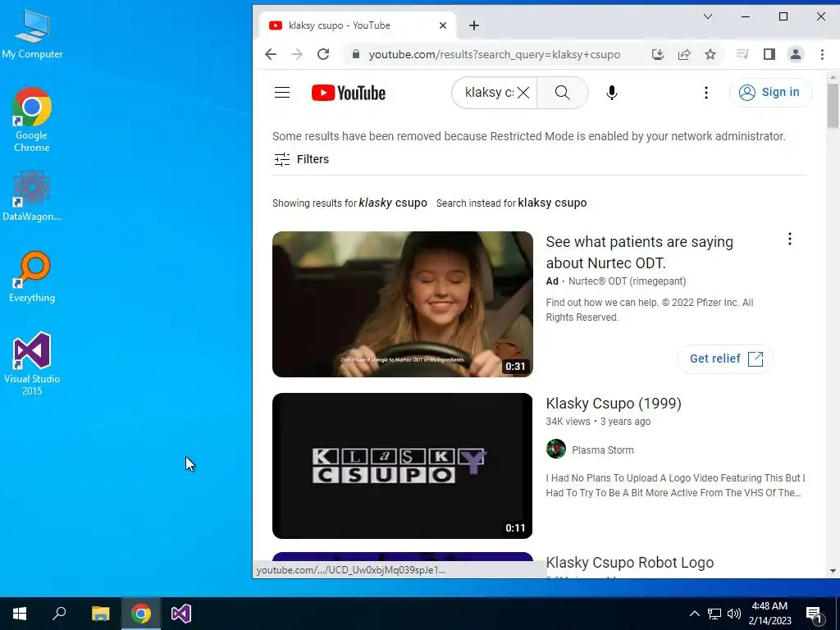Share this page from the address bar
This screenshot has height=630, width=840.
[x=684, y=54]
